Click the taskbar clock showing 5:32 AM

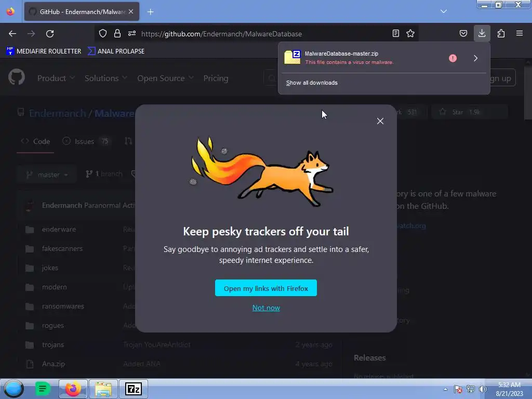coord(509,389)
